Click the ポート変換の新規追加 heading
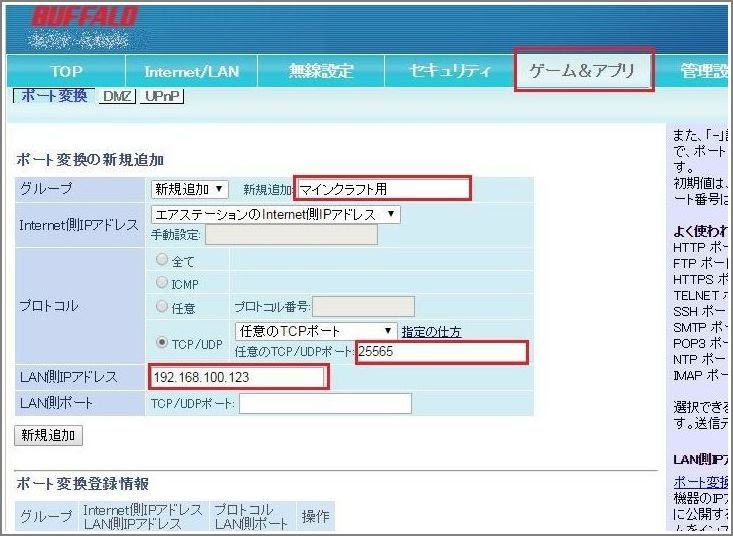Image resolution: width=733 pixels, height=536 pixels. pos(90,160)
